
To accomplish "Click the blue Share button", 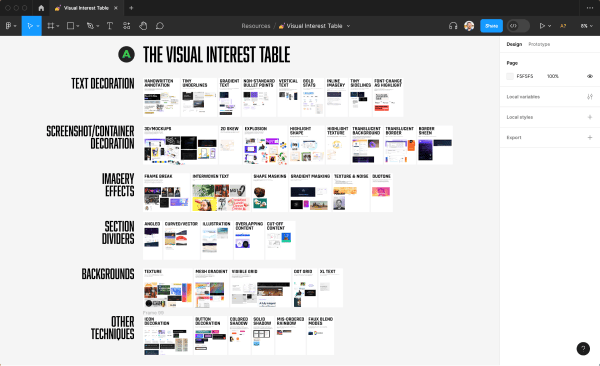I will click(491, 26).
